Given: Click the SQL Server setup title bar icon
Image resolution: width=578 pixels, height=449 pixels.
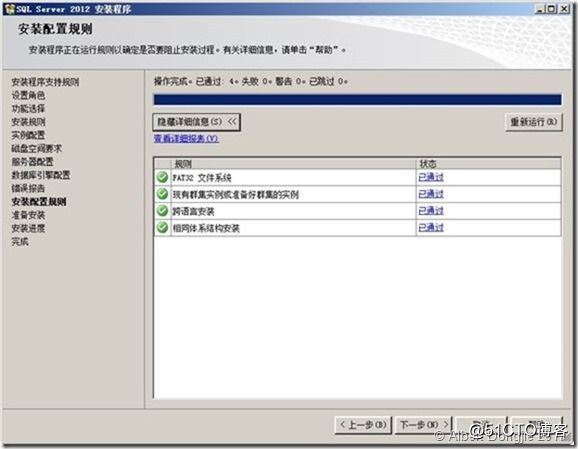Looking at the screenshot, I should click(9, 9).
